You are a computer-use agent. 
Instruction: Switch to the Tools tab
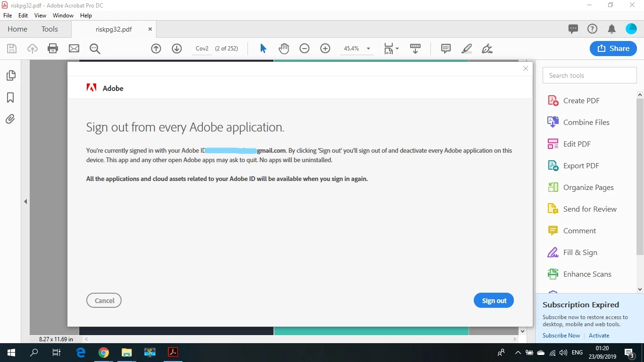click(x=50, y=29)
